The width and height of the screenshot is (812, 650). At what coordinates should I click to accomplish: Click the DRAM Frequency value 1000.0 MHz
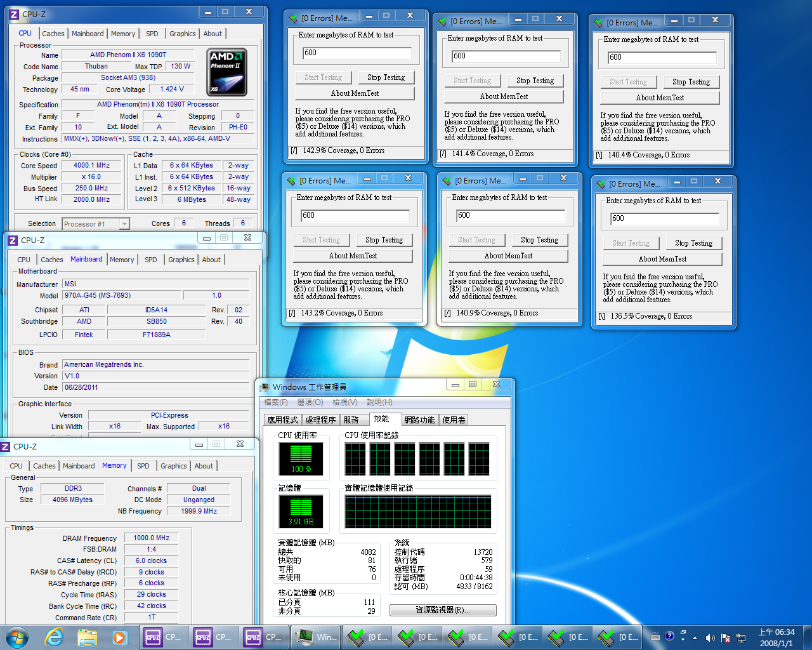pyautogui.click(x=151, y=538)
